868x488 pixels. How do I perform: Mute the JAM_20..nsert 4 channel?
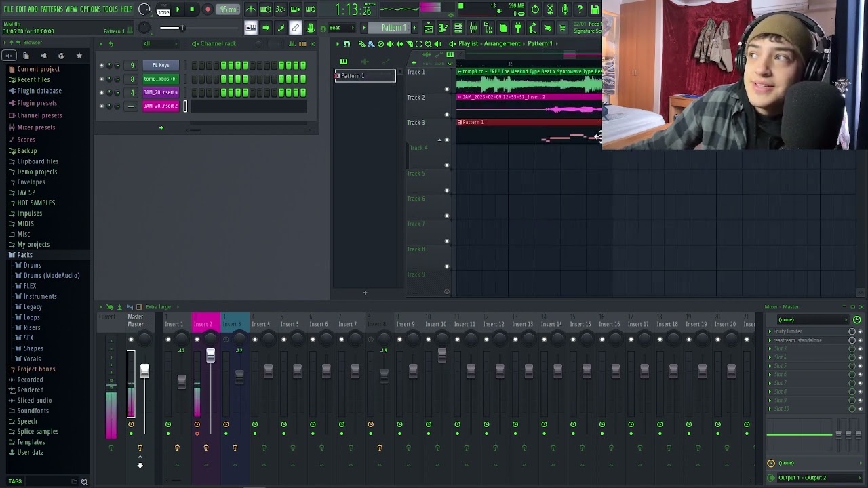coord(102,93)
